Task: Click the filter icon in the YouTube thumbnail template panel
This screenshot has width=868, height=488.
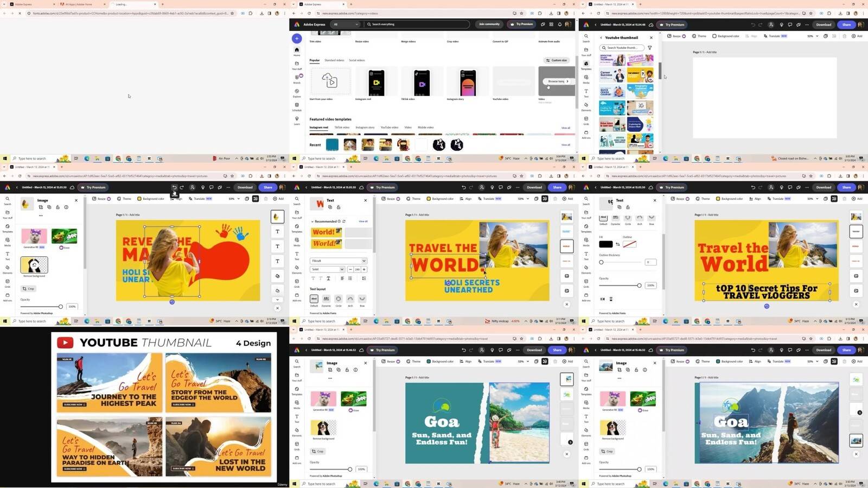Action: pyautogui.click(x=649, y=48)
